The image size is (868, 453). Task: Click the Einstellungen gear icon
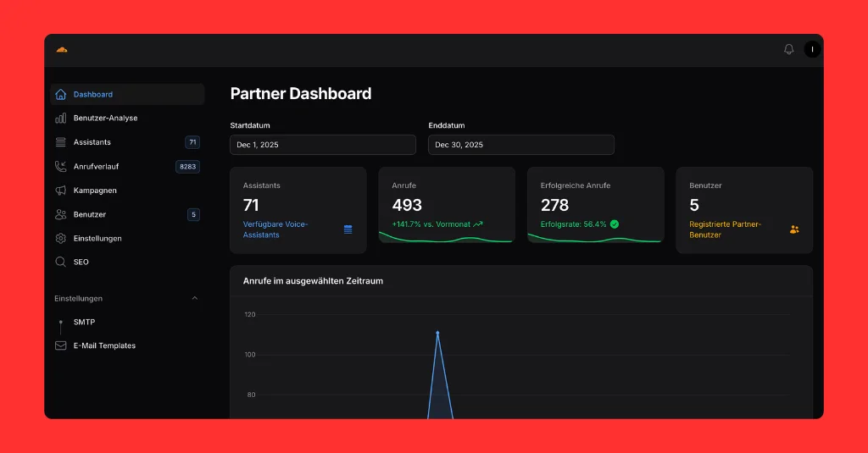click(x=61, y=239)
